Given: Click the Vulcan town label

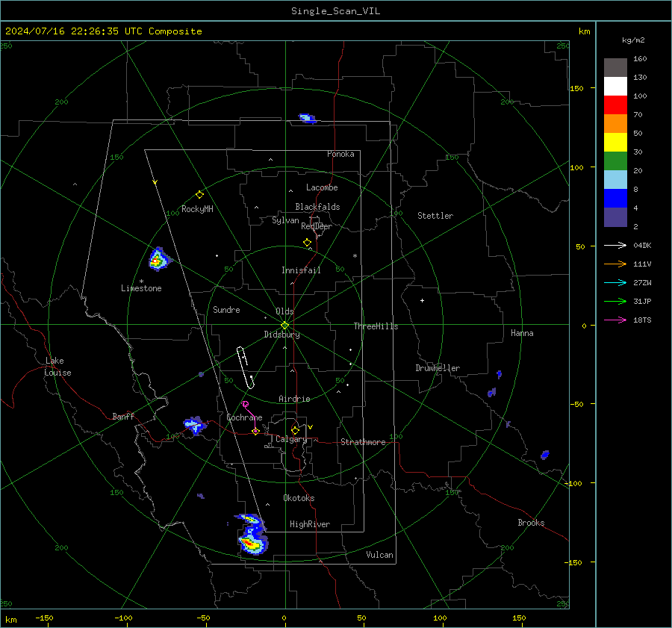Looking at the screenshot, I should click(x=379, y=555).
